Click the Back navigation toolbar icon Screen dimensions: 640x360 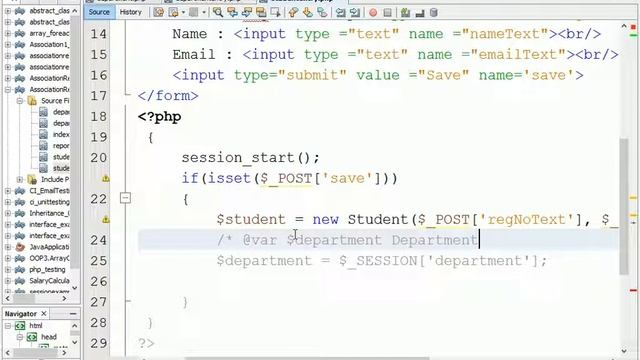[x=173, y=12]
